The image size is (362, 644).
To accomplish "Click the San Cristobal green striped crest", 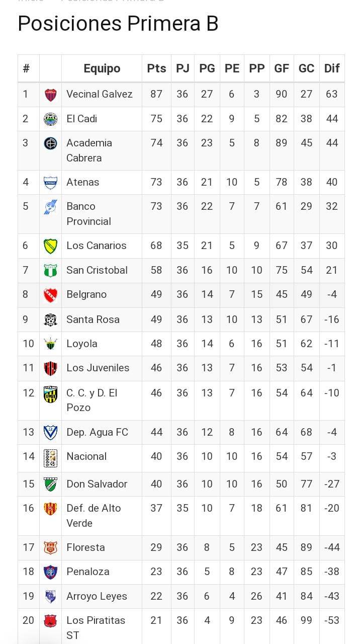I will tap(50, 271).
